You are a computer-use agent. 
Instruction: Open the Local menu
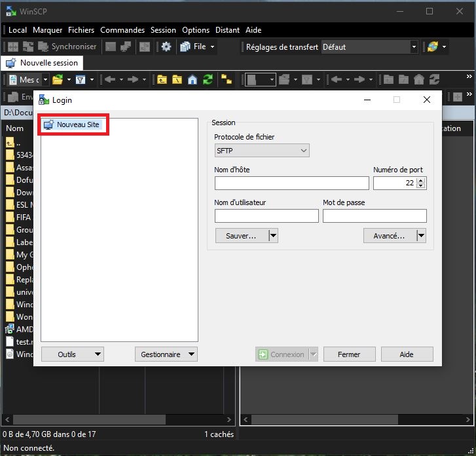[x=18, y=30]
